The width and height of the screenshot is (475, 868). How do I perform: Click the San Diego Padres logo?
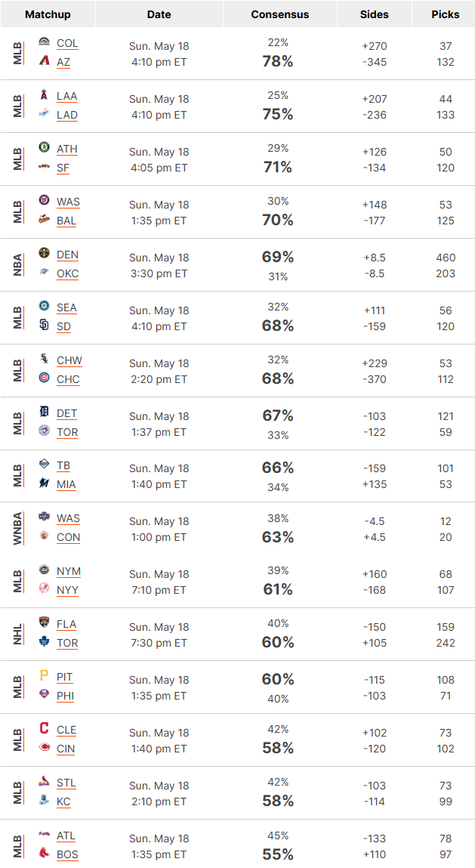[45, 325]
